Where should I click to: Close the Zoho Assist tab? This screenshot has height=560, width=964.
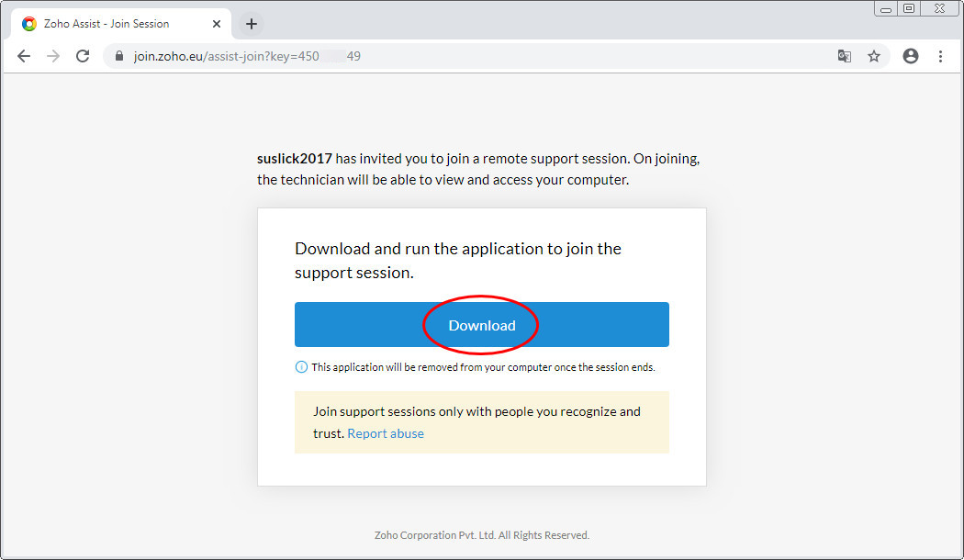217,24
